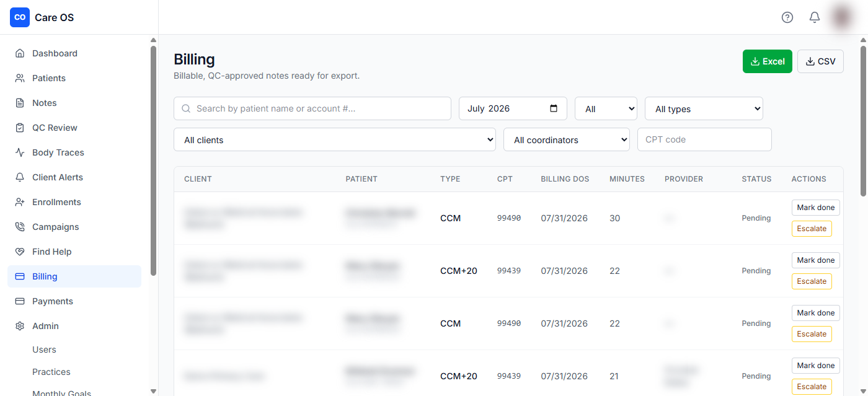Click the Enrollments user-plus icon
868x396 pixels.
[x=20, y=202]
